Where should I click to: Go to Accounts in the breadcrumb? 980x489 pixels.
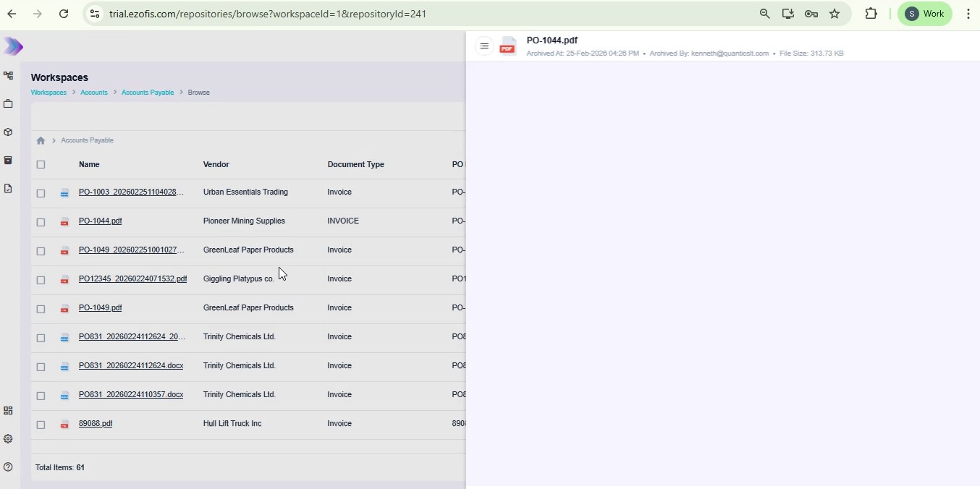click(x=94, y=93)
